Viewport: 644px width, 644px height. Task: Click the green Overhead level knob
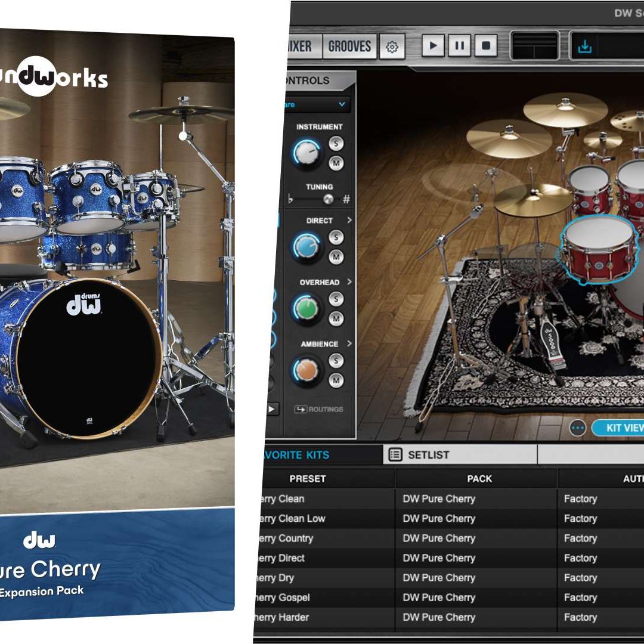pos(306,308)
